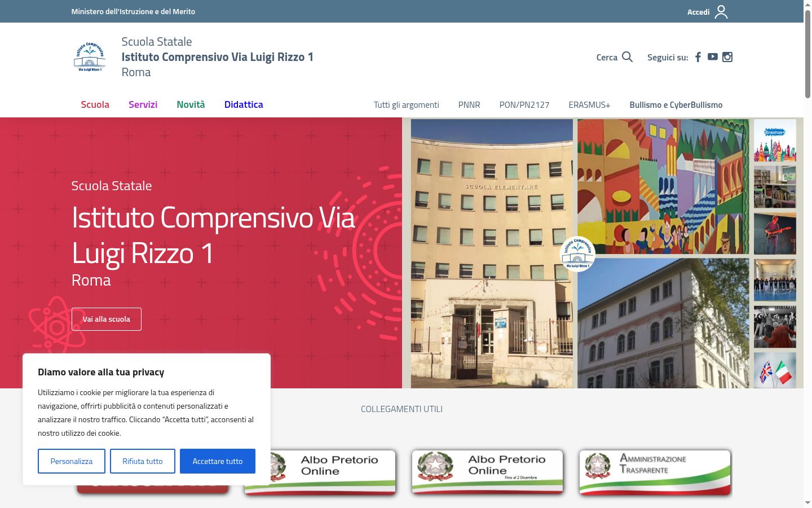The height and width of the screenshot is (508, 812).
Task: Click the guitarist thumbnail photo
Action: point(775,234)
